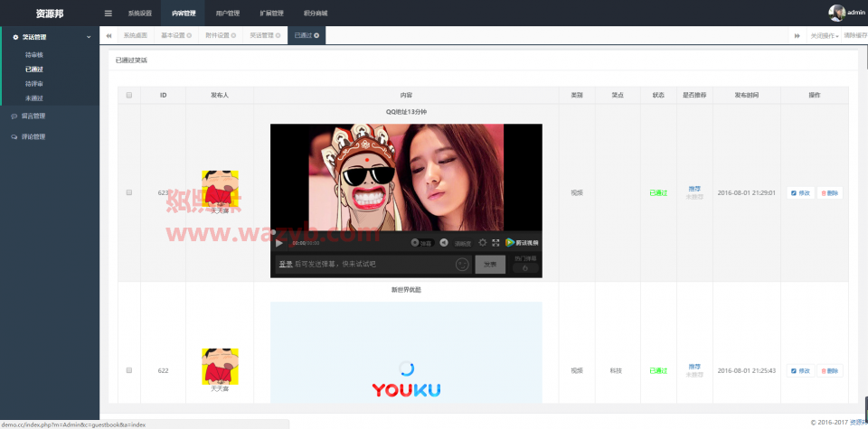Open the 内容管理 top menu
Image resolution: width=868 pixels, height=429 pixels.
[x=184, y=14]
